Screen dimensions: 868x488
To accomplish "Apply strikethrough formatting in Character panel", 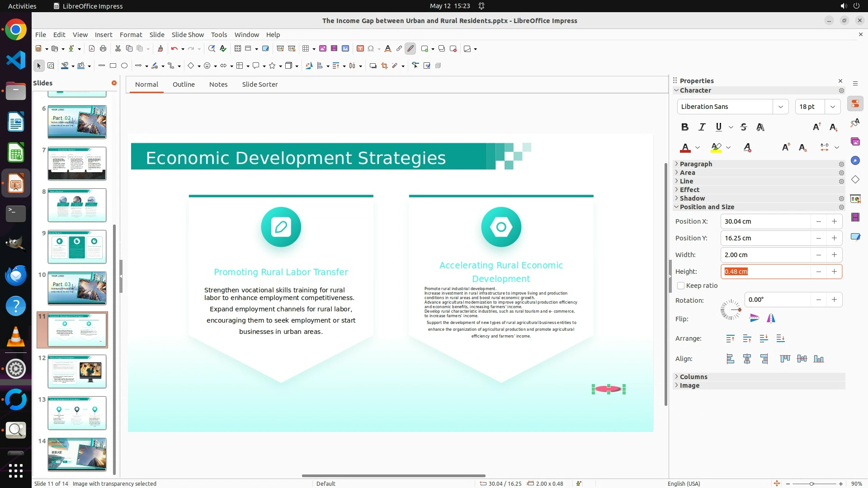I will (744, 127).
